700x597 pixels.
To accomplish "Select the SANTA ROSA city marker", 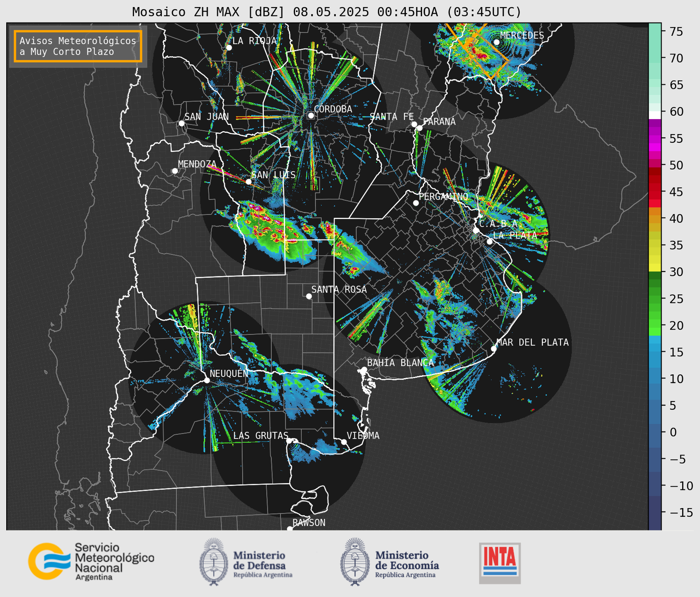I will pos(309,296).
